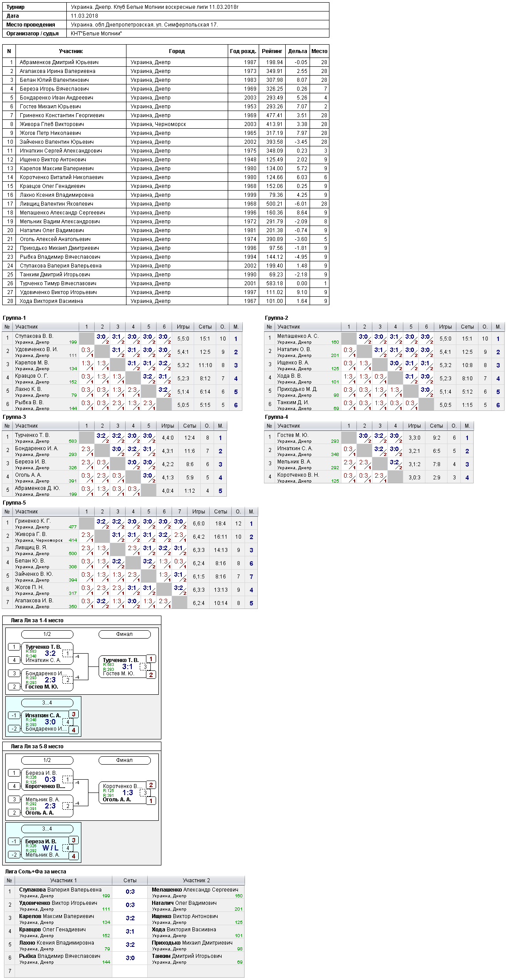This screenshot has width=509, height=980.
Task: Click the Финал label in 5-8 bracket
Action: coord(124,760)
